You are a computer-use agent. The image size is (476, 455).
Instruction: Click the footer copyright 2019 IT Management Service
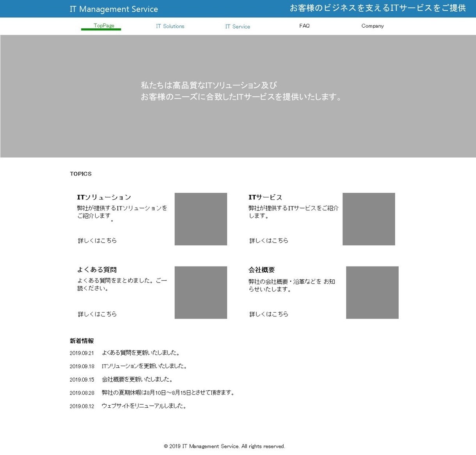224,446
